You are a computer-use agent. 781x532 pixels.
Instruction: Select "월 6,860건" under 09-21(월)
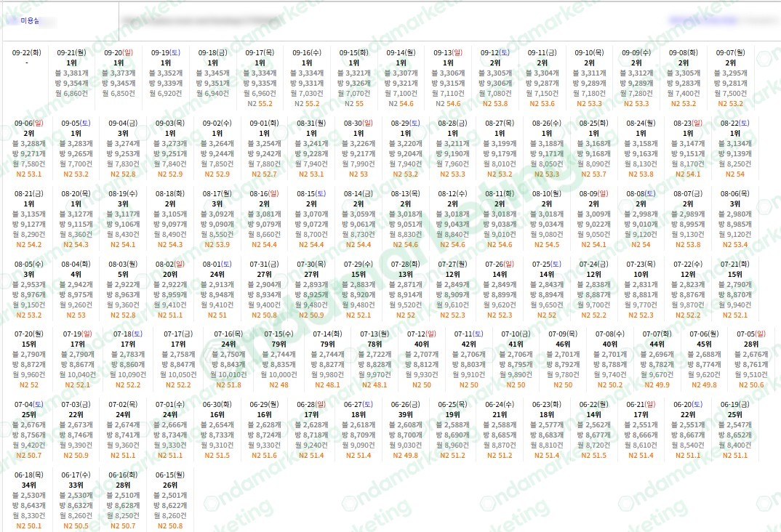[x=71, y=93]
